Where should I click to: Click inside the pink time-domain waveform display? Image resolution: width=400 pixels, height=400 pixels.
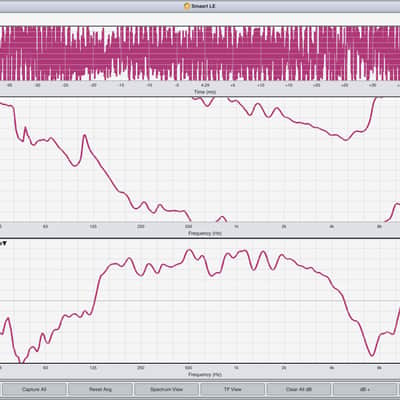click(x=200, y=53)
